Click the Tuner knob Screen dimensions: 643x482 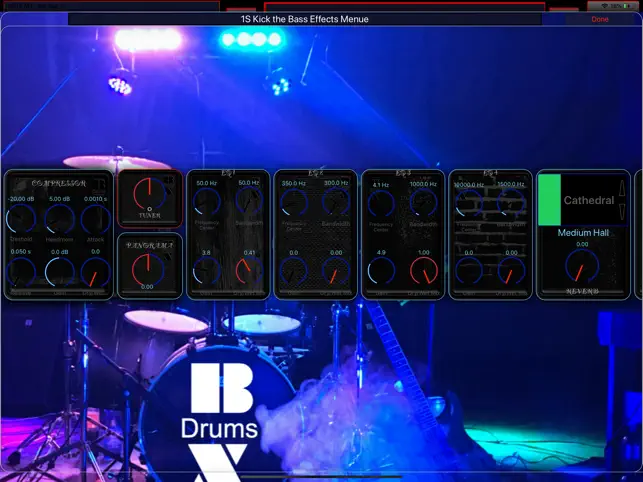tap(150, 193)
